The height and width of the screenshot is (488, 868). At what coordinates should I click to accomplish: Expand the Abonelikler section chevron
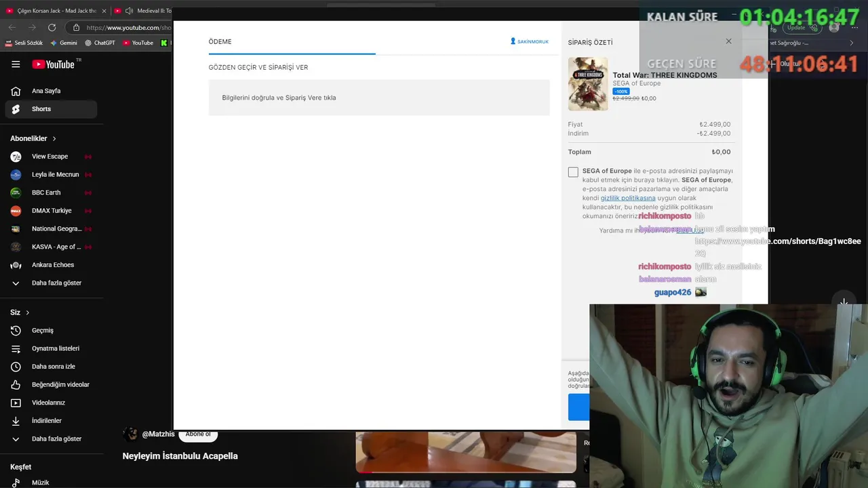[54, 138]
